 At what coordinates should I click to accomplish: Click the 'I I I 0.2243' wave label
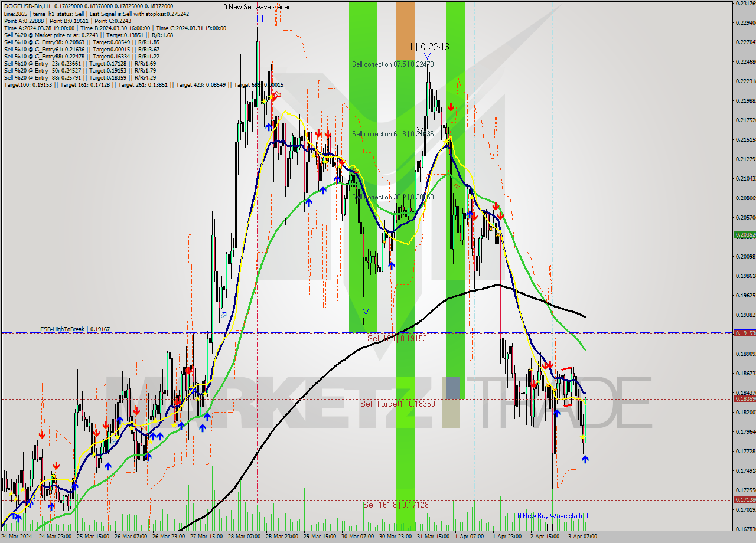click(x=427, y=47)
